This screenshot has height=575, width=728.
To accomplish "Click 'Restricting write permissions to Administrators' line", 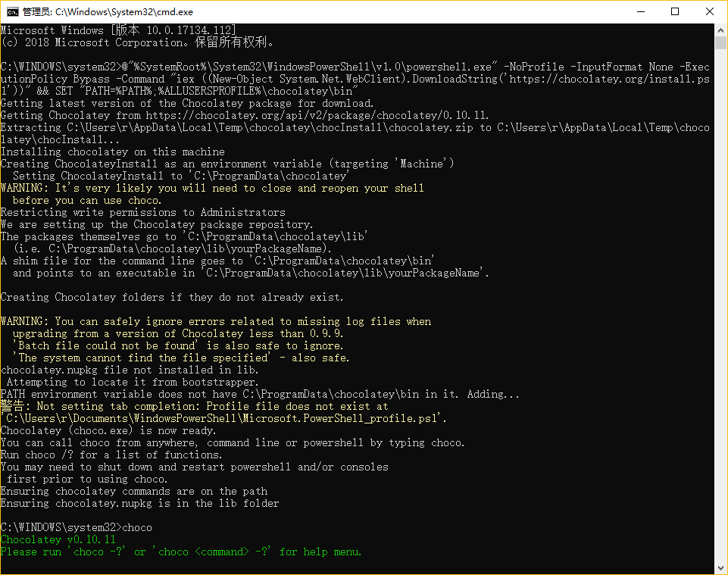I will [x=143, y=212].
